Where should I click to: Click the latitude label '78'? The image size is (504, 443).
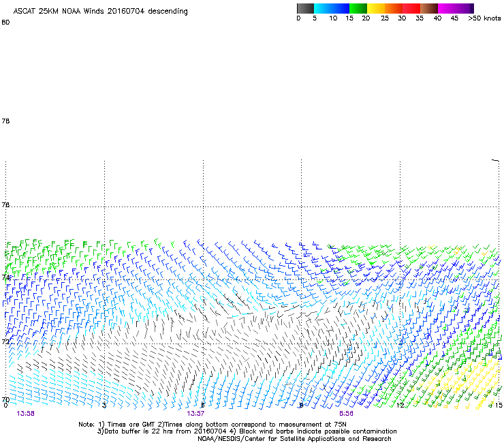click(5, 121)
